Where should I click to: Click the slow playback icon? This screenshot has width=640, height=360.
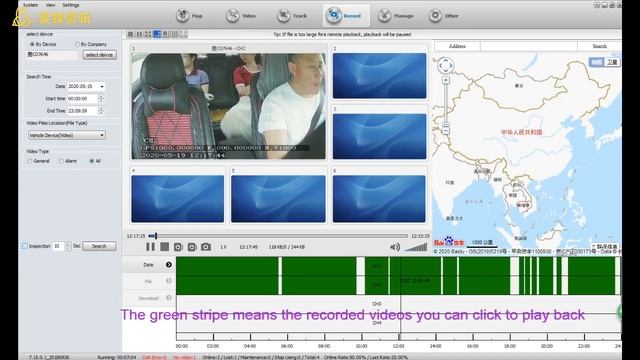click(x=178, y=247)
